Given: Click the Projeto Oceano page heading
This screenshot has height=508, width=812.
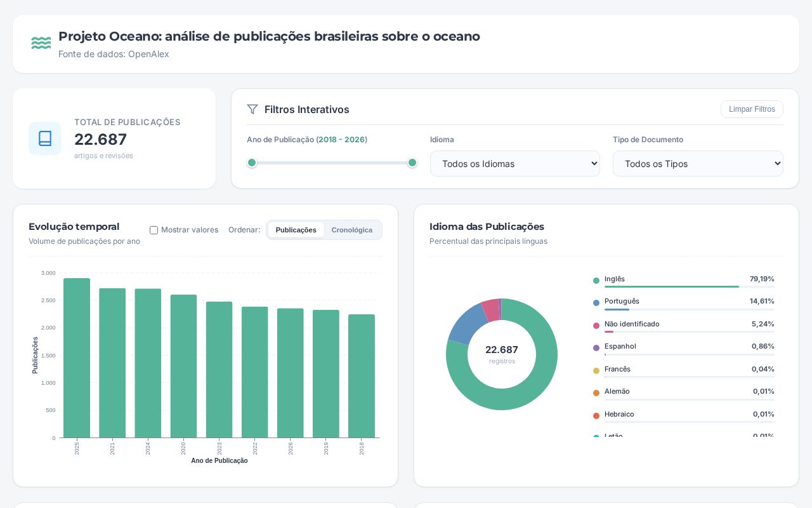Looking at the screenshot, I should (269, 36).
